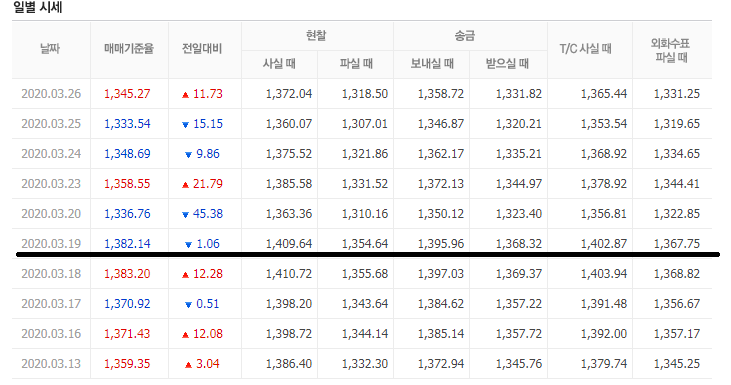Click base rate 1,336.76
731x385 pixels.
127,213
